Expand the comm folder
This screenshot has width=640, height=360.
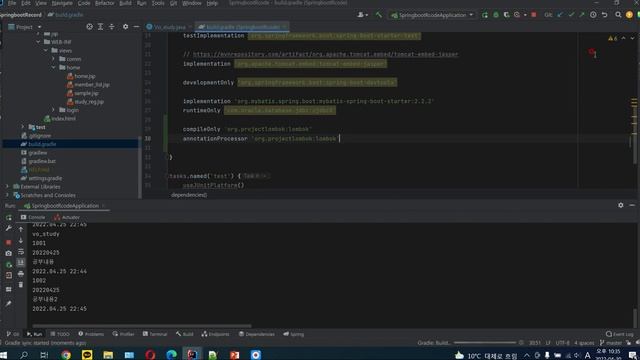53,59
